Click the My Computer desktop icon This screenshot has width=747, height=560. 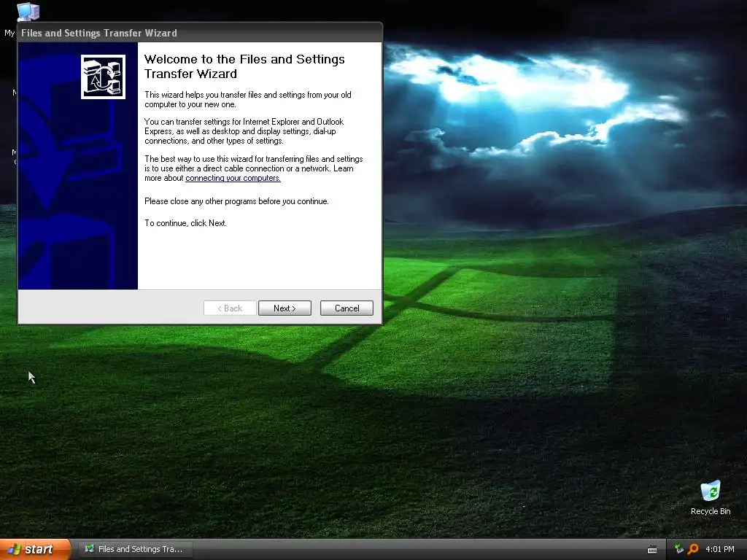(x=27, y=12)
